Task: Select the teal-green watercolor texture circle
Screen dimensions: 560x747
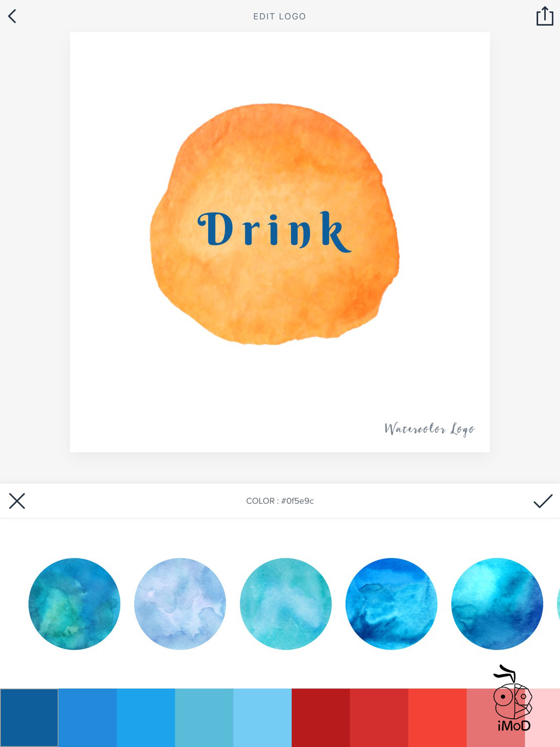Action: tap(74, 604)
